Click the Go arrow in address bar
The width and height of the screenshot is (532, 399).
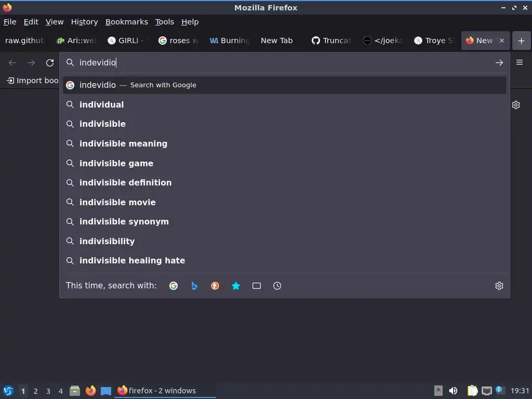click(x=499, y=63)
